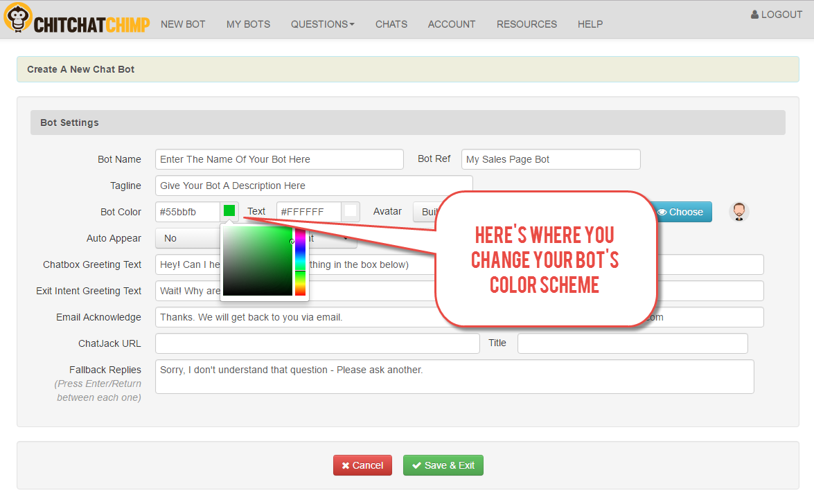Click the Fallback Replies text area

pyautogui.click(x=454, y=377)
